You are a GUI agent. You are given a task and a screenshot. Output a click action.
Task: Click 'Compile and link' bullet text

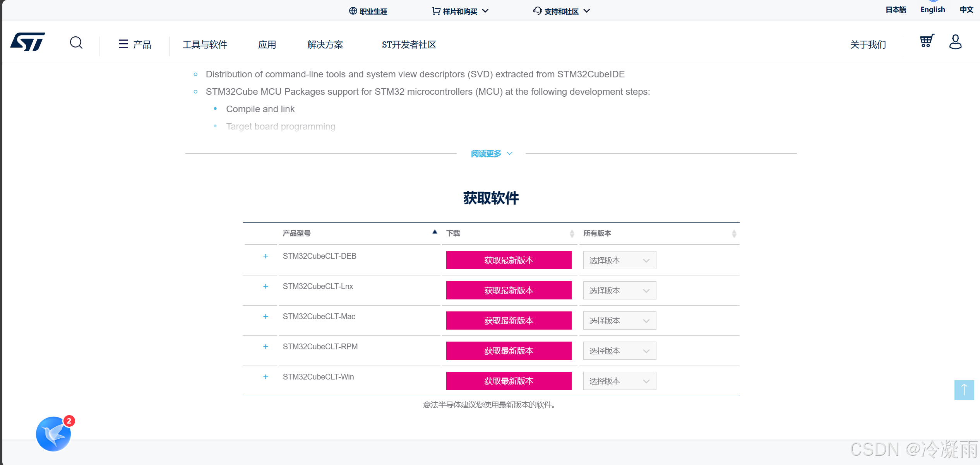tap(260, 109)
